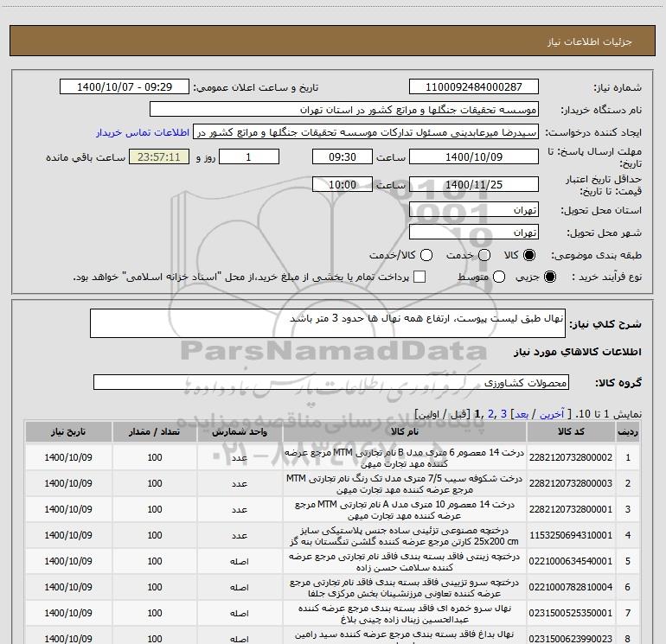
Task: Select product code 0221000634540001
Action: coord(571,561)
